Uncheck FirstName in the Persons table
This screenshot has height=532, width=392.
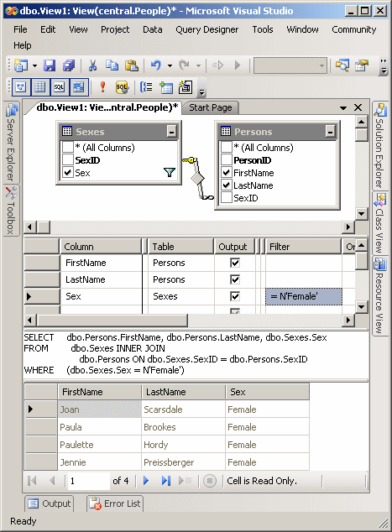227,172
